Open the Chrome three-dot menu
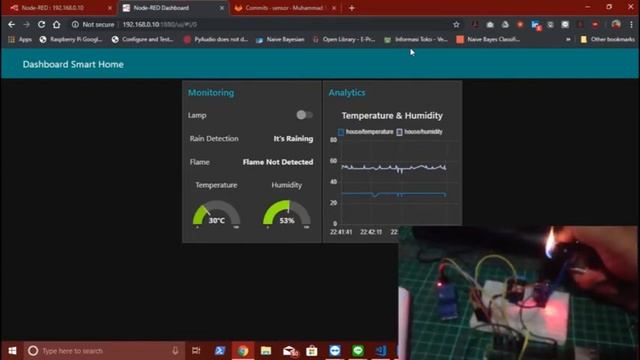The height and width of the screenshot is (360, 640). (631, 24)
